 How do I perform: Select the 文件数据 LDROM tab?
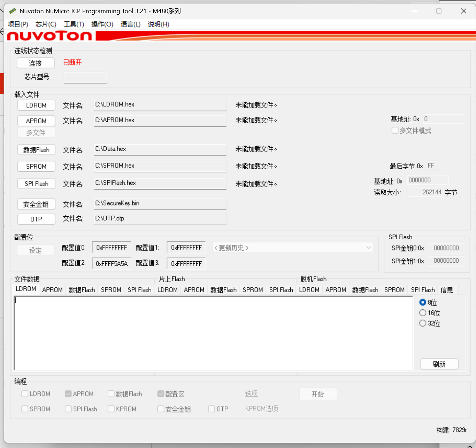pos(26,289)
